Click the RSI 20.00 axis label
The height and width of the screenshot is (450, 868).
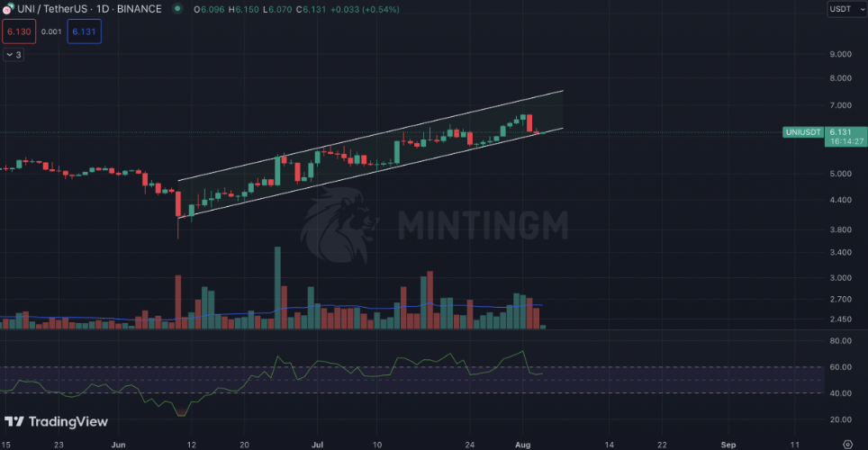(840, 419)
